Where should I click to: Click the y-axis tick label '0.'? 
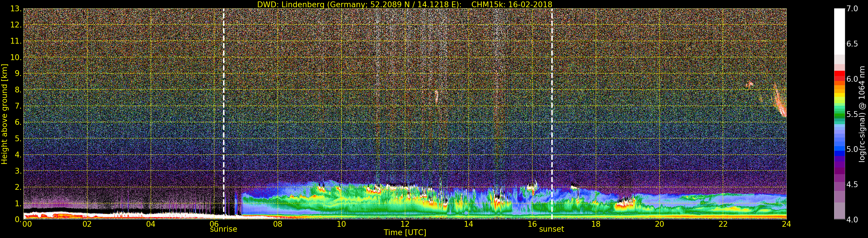pyautogui.click(x=18, y=220)
